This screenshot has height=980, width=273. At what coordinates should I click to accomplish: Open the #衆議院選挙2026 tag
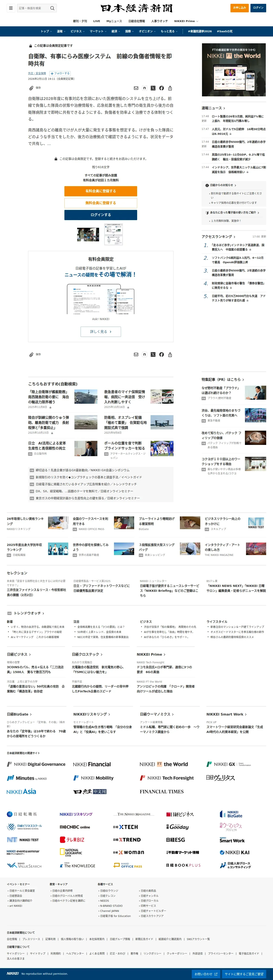pyautogui.click(x=200, y=31)
